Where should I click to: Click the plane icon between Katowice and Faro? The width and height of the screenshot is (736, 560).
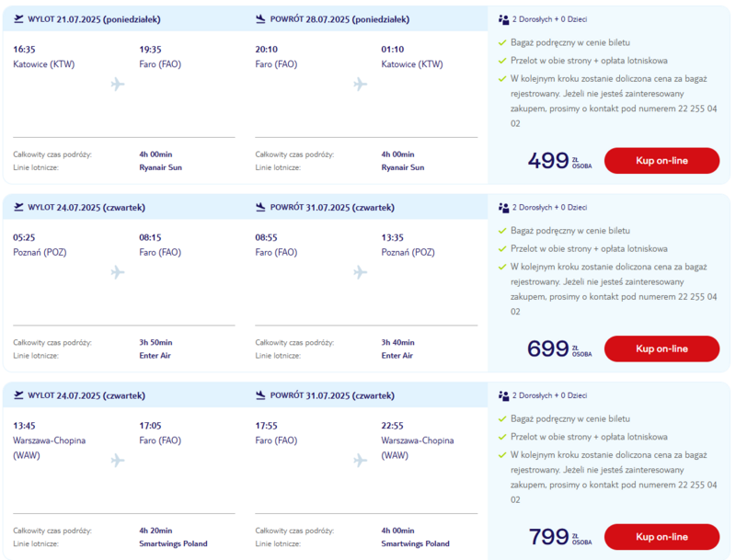click(x=118, y=84)
